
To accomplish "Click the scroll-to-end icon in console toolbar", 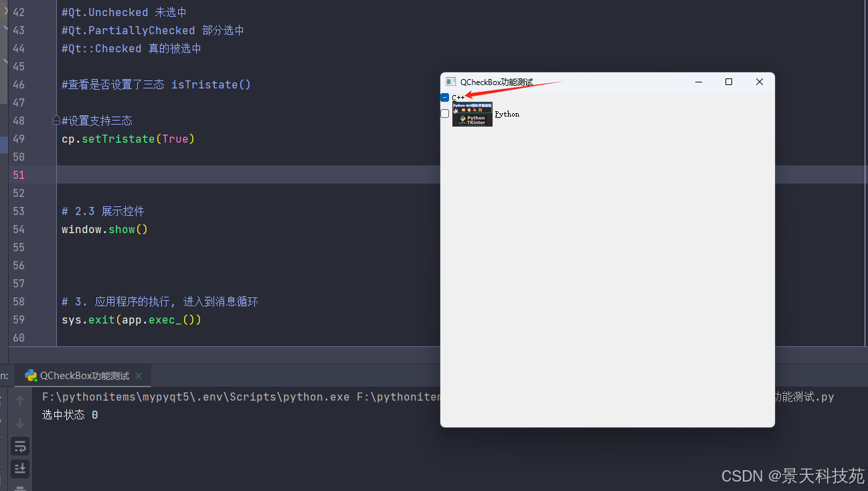I will pos(20,469).
